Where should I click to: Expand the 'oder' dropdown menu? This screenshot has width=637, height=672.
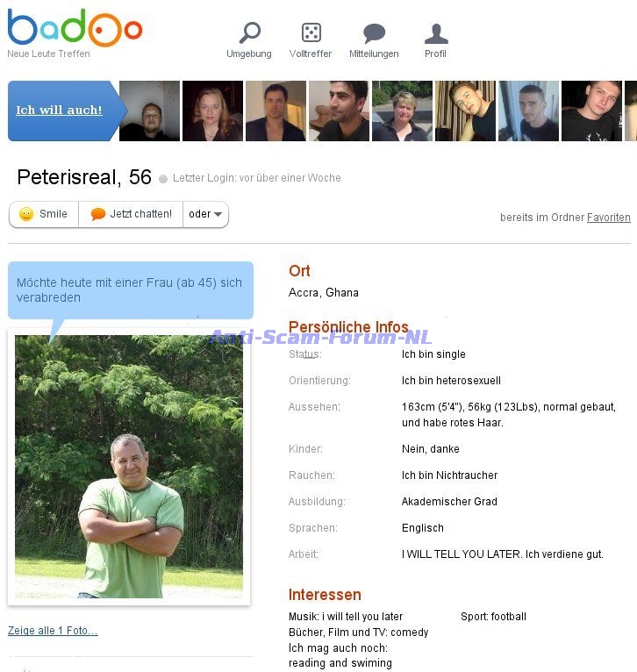tap(206, 214)
